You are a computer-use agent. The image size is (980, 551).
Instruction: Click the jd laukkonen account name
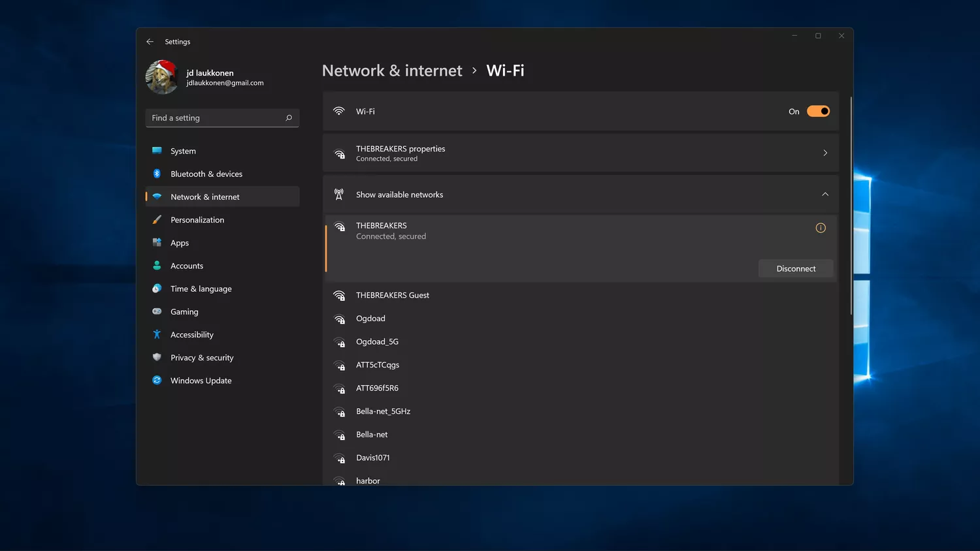coord(210,72)
